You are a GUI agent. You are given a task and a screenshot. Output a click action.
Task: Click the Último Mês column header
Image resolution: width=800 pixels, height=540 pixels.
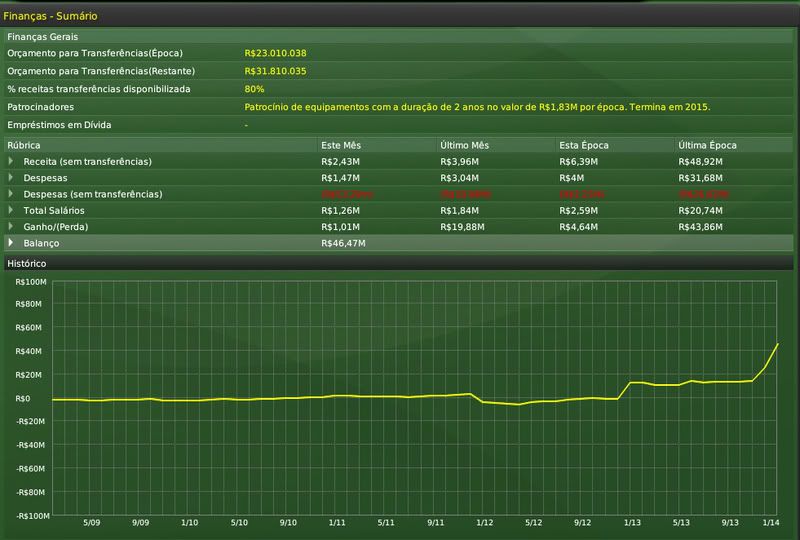pos(463,145)
